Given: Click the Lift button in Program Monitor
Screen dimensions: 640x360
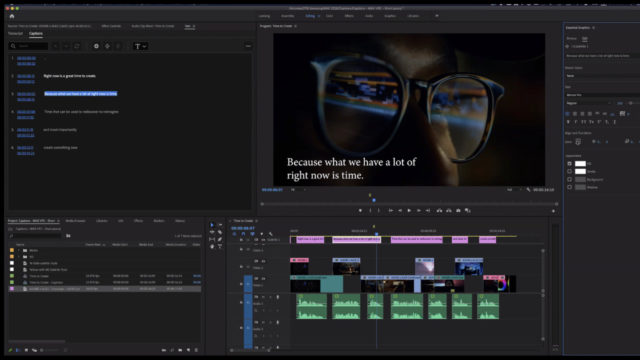Looking at the screenshot, I should [x=439, y=211].
